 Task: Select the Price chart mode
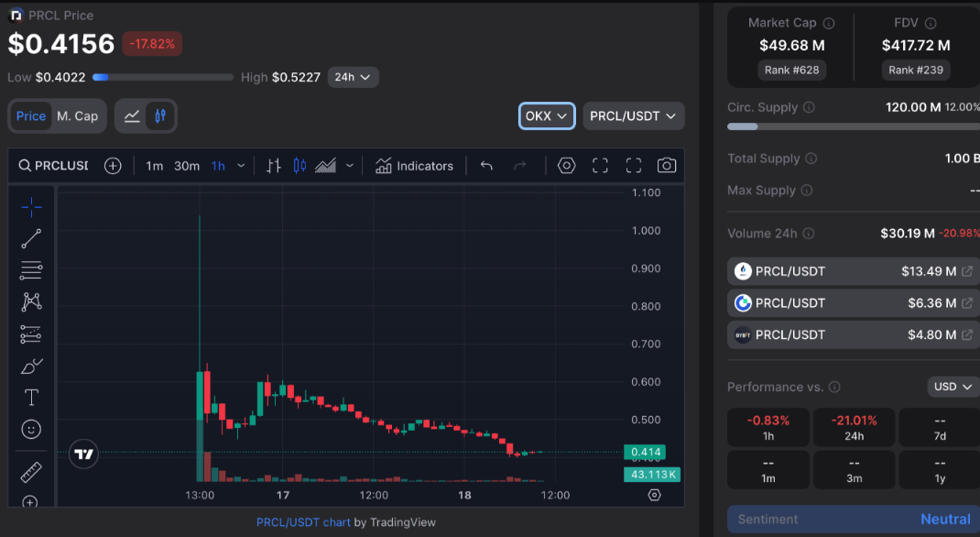point(30,116)
